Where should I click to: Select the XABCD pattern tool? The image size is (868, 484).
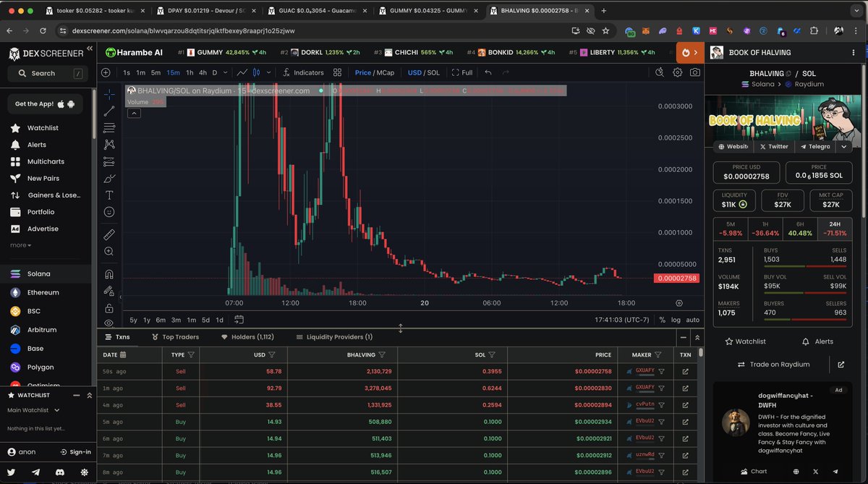(x=109, y=145)
